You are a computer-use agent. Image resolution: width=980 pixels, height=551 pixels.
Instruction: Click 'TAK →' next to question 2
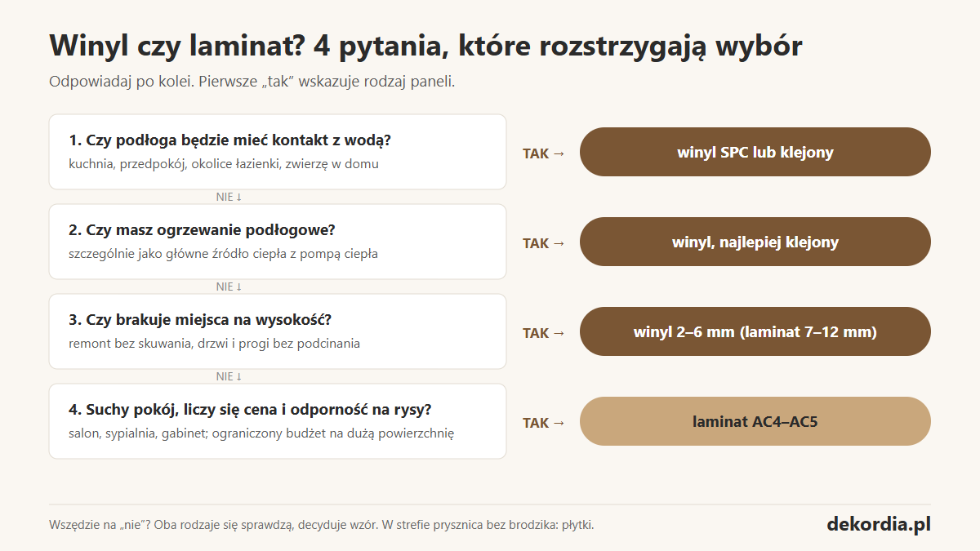pos(544,242)
